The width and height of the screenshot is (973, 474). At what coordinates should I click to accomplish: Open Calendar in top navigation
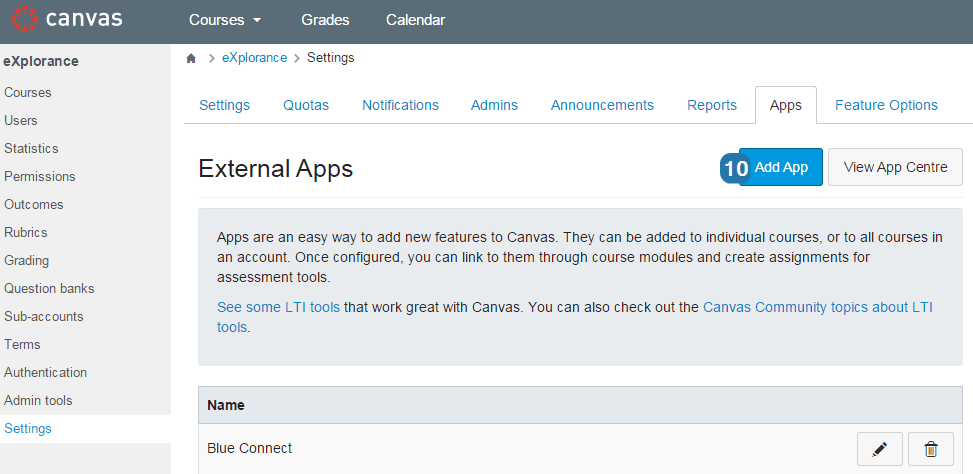pyautogui.click(x=415, y=20)
